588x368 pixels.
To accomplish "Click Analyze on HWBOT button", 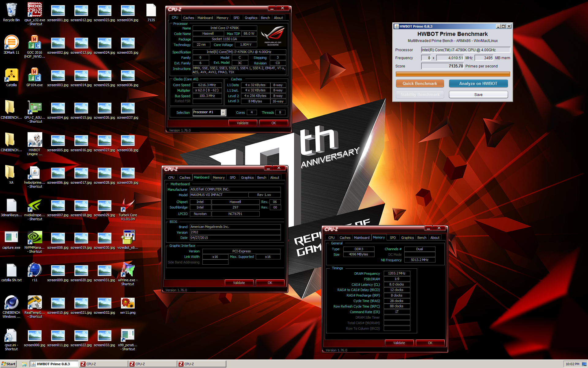I will click(478, 83).
